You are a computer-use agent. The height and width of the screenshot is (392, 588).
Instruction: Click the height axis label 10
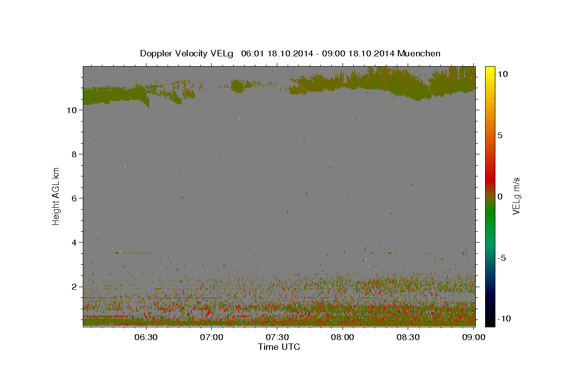[x=72, y=110]
